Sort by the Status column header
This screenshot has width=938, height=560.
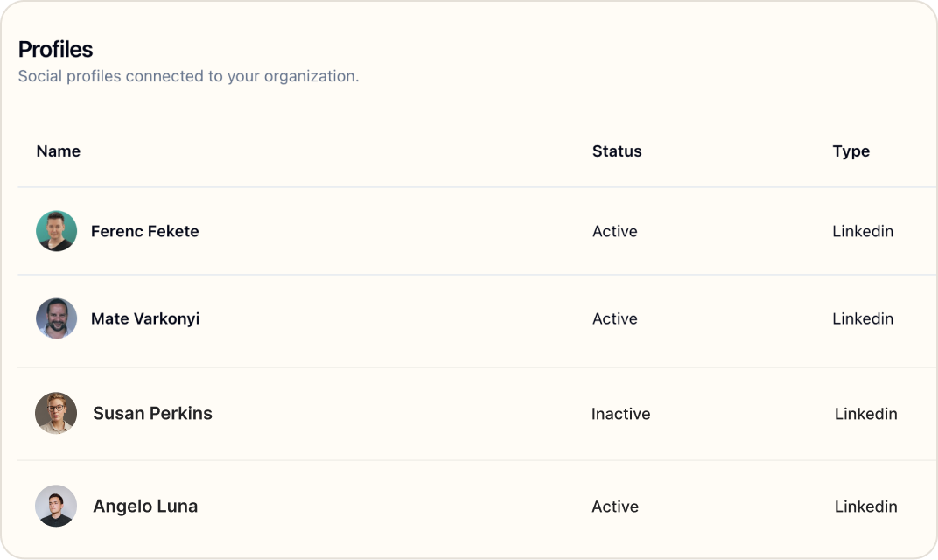click(617, 150)
